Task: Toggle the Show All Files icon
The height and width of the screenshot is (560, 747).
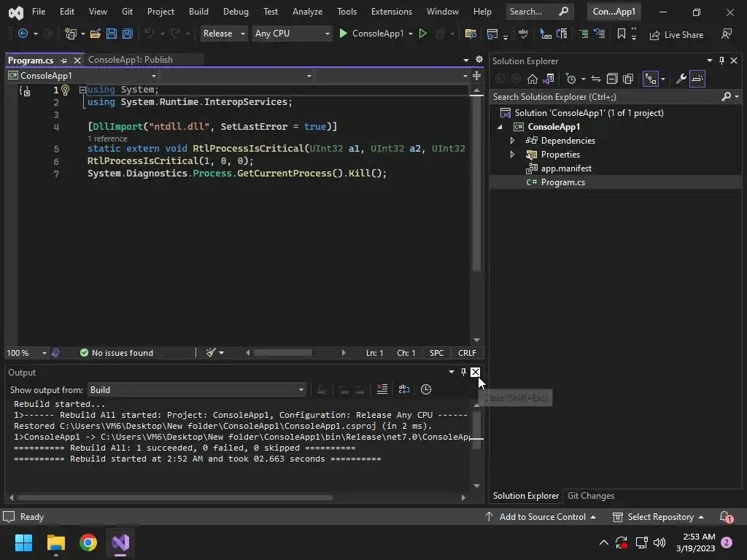Action: (x=628, y=79)
